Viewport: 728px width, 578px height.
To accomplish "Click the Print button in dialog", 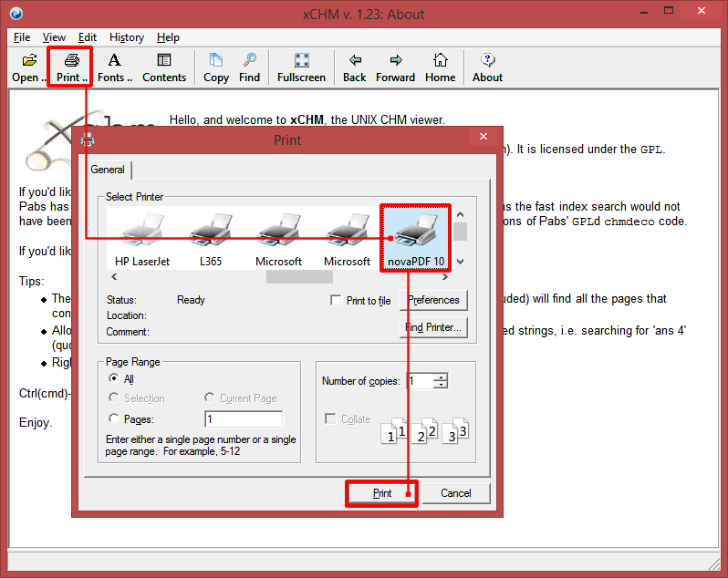I will [x=382, y=493].
